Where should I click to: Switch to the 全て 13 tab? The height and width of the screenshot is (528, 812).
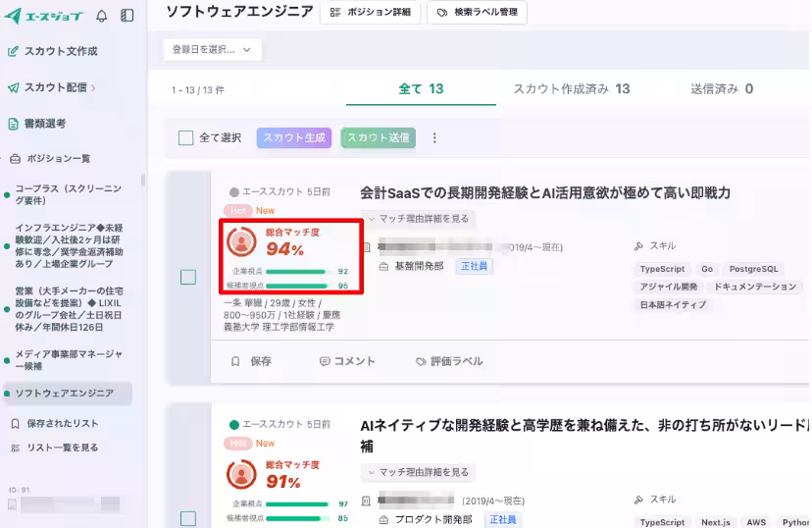pyautogui.click(x=421, y=89)
